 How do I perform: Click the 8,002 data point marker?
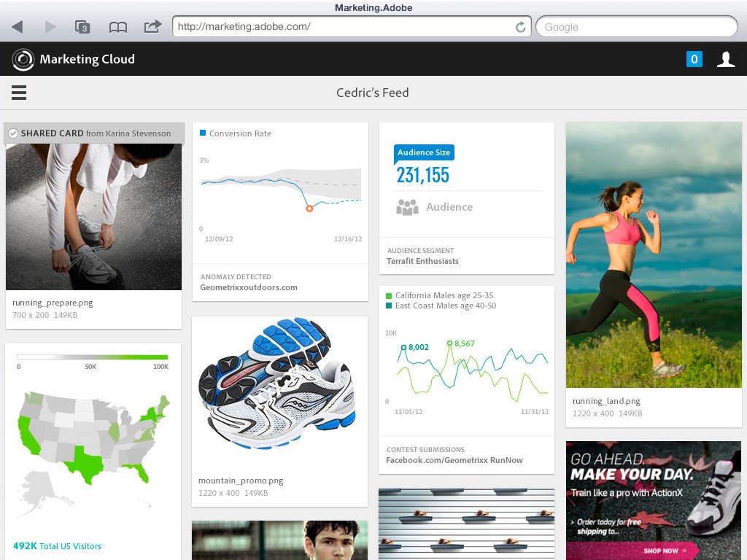[x=403, y=348]
